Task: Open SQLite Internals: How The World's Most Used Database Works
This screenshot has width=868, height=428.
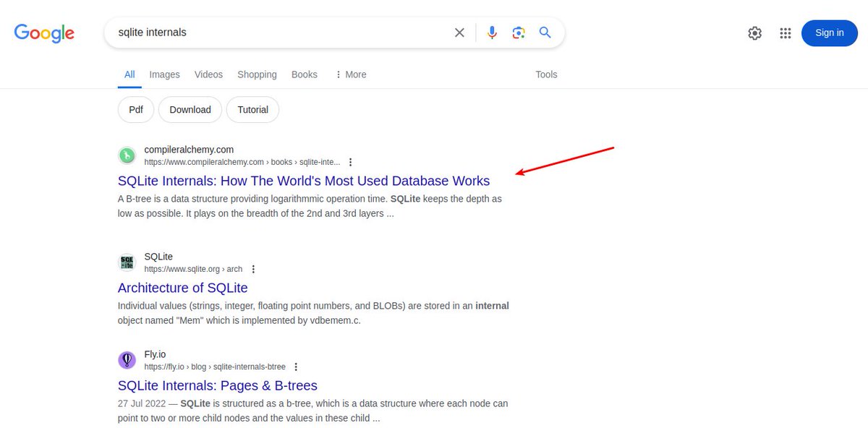Action: tap(304, 181)
